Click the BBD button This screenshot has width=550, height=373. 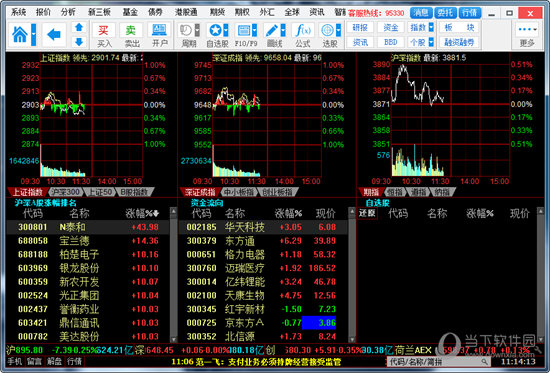[390, 42]
